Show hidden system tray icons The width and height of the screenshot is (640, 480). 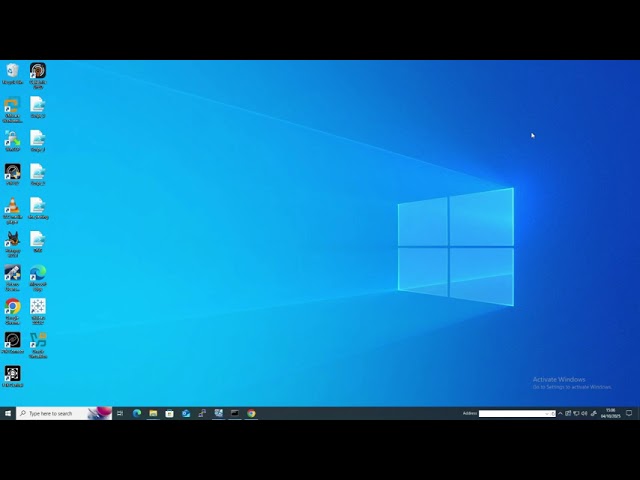(x=560, y=413)
